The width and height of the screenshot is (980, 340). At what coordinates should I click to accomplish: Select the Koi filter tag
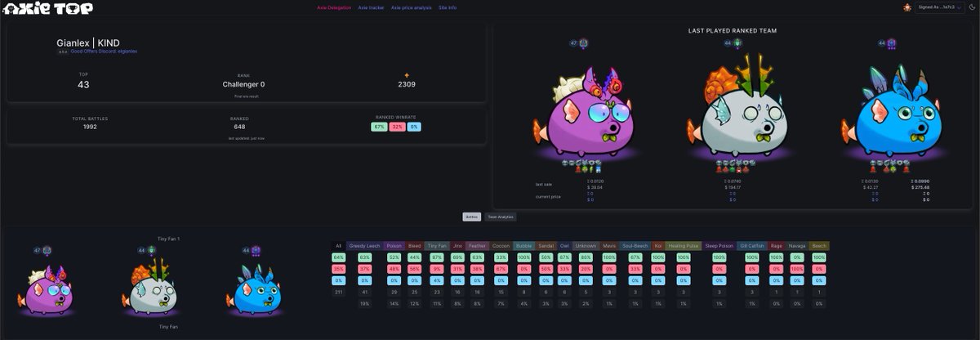[657, 245]
